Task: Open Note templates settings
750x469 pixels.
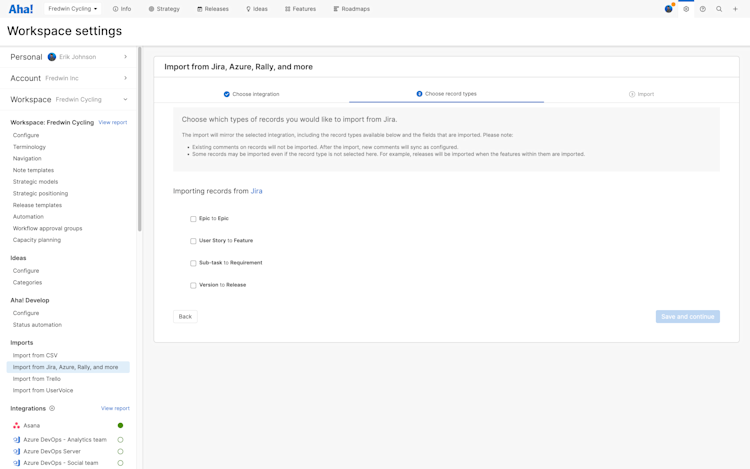Action: pos(33,170)
